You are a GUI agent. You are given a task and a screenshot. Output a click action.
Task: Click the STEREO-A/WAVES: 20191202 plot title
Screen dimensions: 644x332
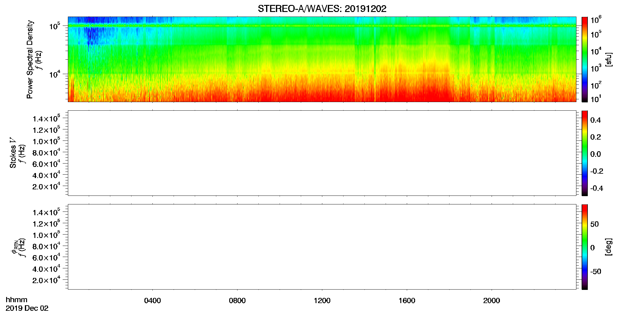(x=322, y=9)
